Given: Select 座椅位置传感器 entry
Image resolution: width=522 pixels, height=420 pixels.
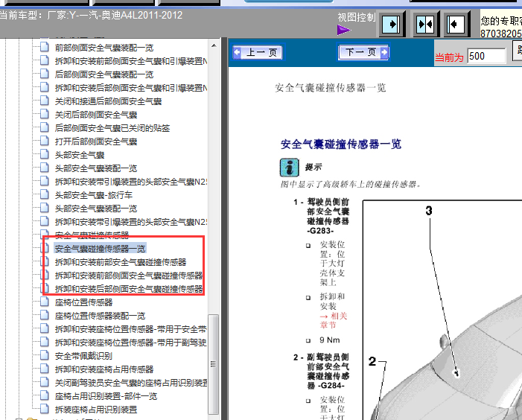Looking at the screenshot, I should pyautogui.click(x=83, y=302).
